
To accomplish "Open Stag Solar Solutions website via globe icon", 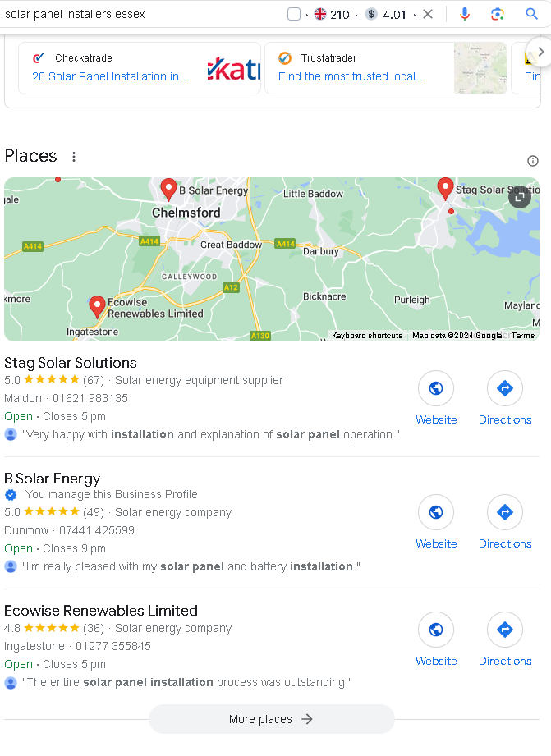I will [x=436, y=387].
